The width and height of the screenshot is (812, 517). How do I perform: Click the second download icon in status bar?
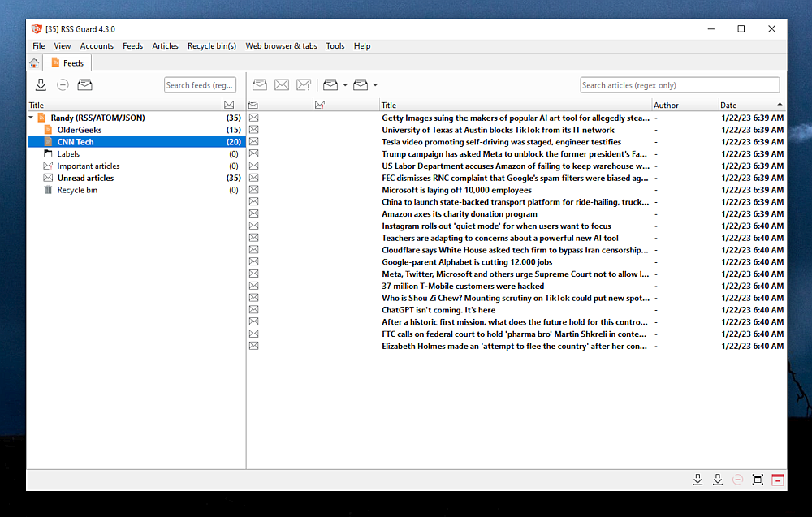click(x=717, y=480)
